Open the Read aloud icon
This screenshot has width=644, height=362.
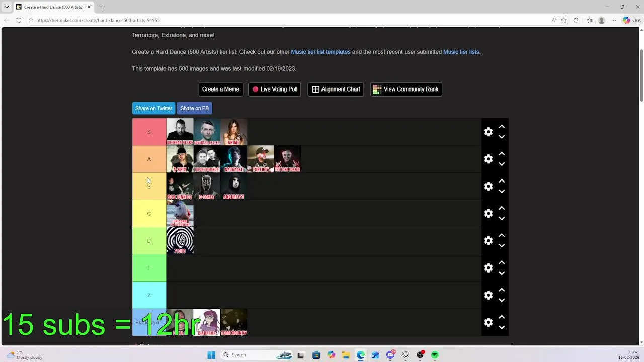(554, 20)
